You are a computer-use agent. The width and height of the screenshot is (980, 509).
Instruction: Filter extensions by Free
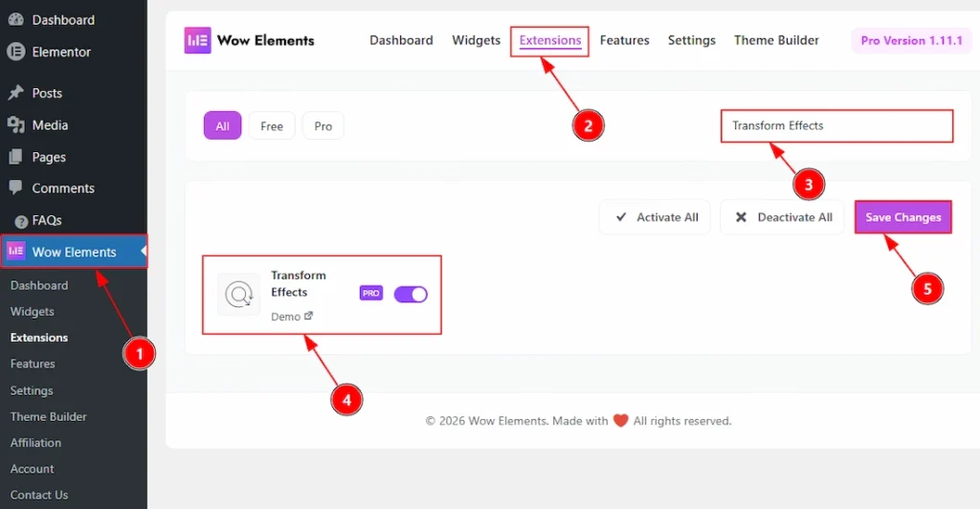(272, 126)
